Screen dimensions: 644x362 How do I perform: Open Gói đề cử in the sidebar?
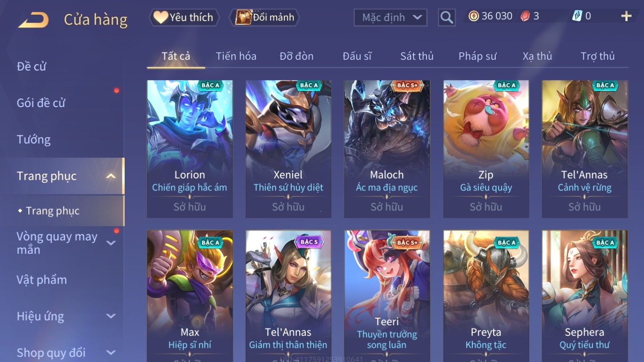tap(41, 103)
